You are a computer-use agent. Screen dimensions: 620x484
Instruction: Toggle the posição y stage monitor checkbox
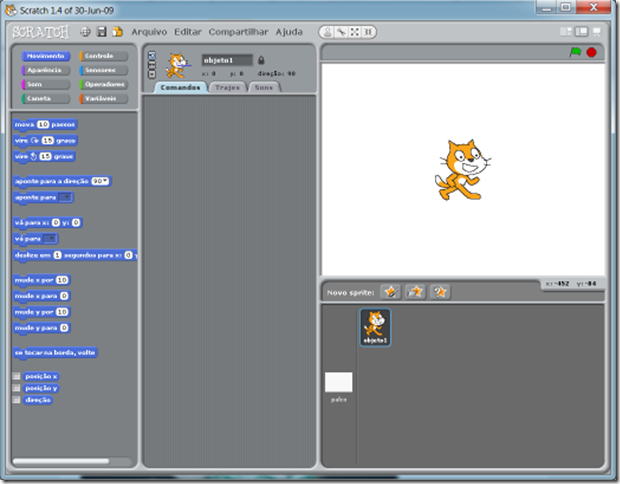[x=16, y=388]
